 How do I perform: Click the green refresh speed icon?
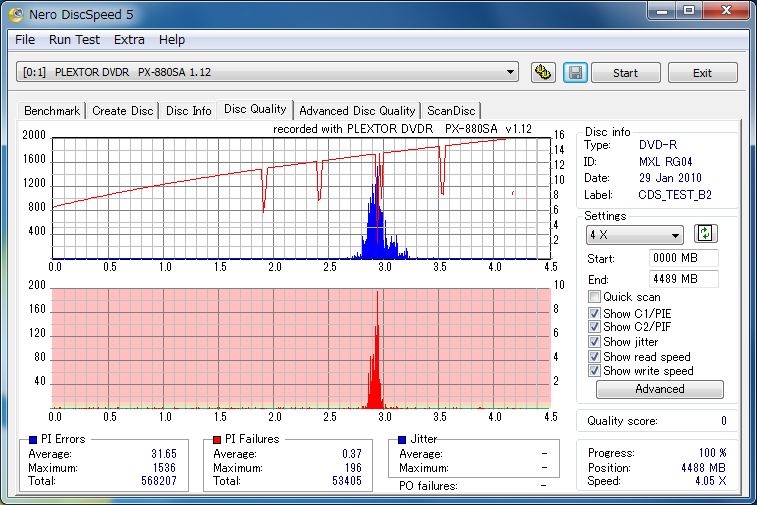(706, 234)
